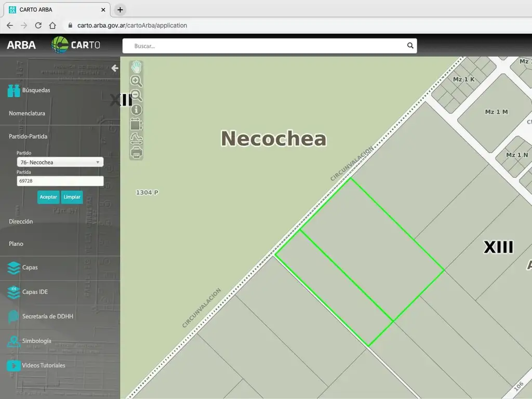Click the Partida number input field
Screen dimensions: 532x399
pos(60,181)
